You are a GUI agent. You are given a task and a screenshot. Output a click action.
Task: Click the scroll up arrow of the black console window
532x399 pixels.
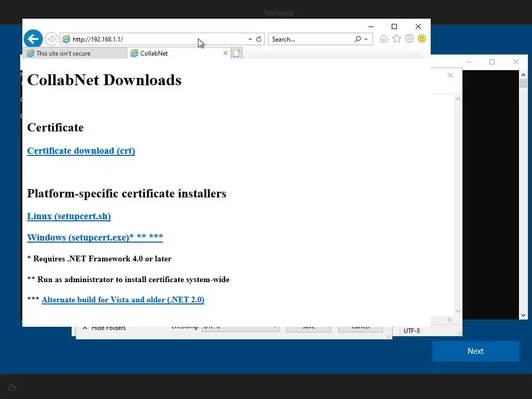tap(523, 75)
